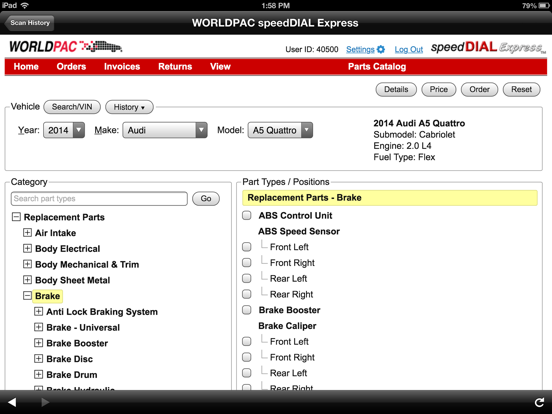Click the Price button
Screen dimensions: 552x414
pos(439,89)
